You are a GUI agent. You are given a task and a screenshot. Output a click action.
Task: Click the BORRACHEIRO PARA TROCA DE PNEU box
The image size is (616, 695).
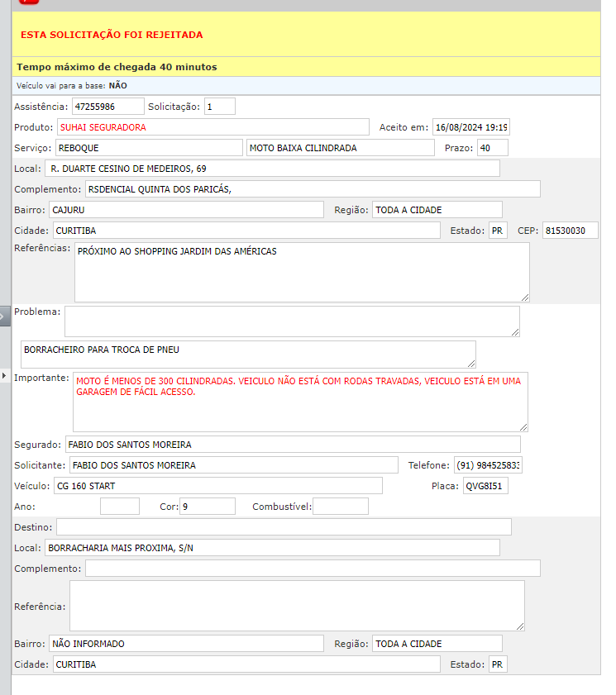[x=248, y=355]
